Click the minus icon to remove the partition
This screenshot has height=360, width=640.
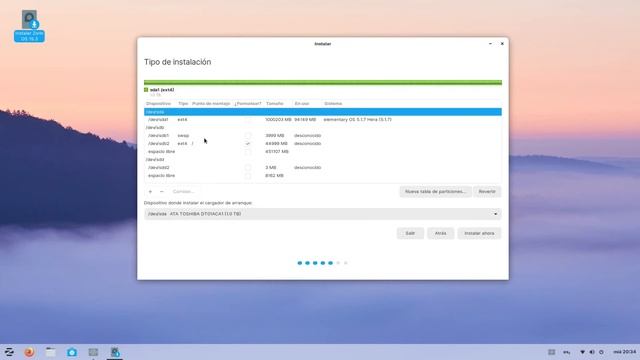pyautogui.click(x=162, y=191)
